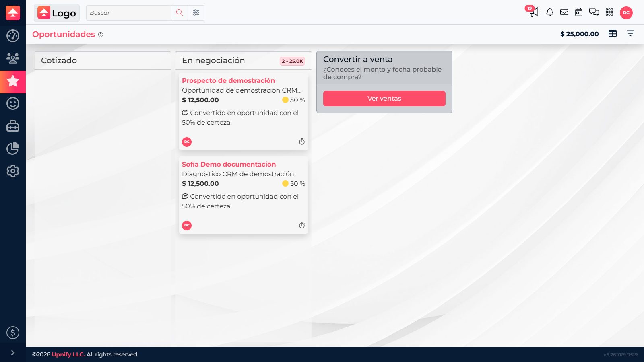
Task: Open the notifications bell
Action: click(x=550, y=12)
